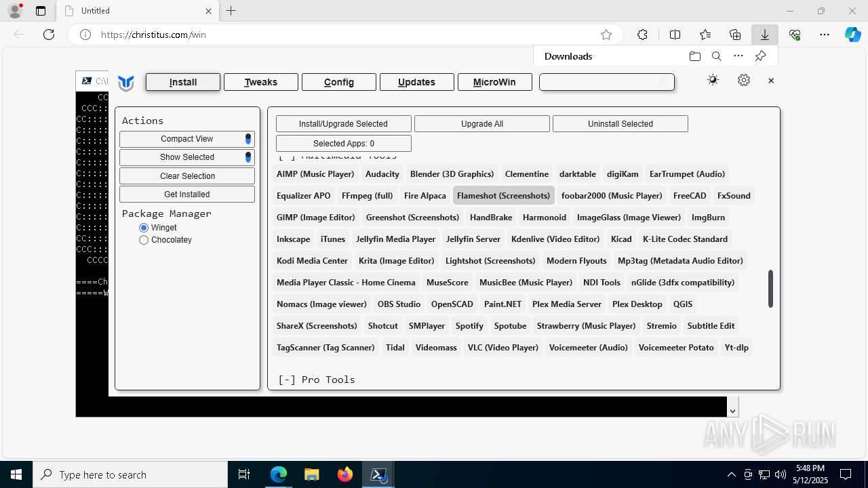Screen dimensions: 868x488
Task: Click the app list vertical scrollbar thumb
Action: tap(770, 288)
